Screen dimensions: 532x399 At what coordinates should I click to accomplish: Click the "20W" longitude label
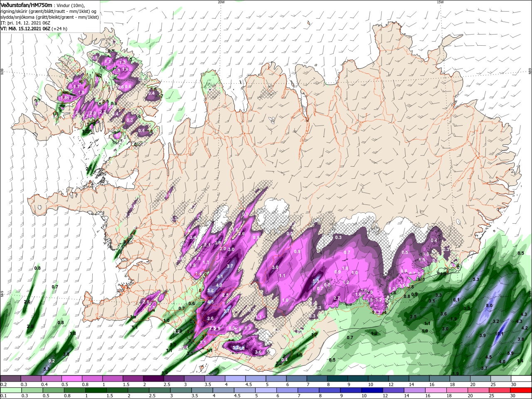tap(221, 2)
